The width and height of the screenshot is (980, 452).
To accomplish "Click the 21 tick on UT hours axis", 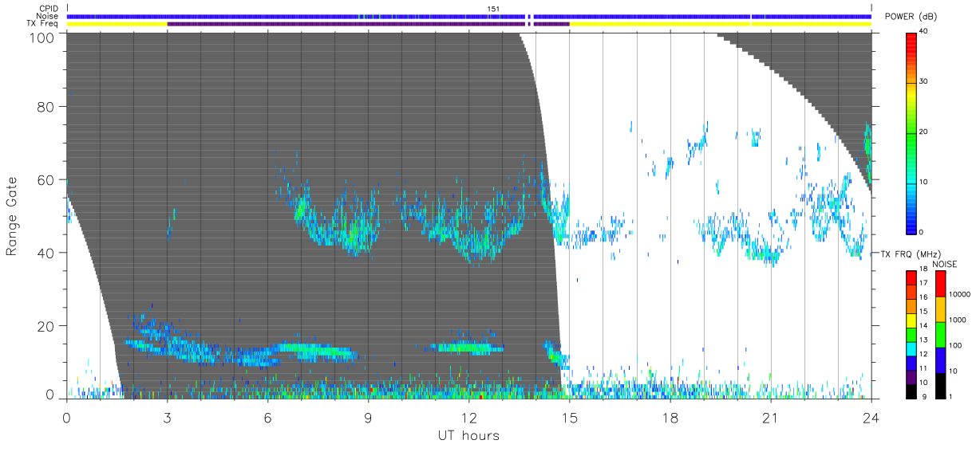I will pyautogui.click(x=771, y=416).
